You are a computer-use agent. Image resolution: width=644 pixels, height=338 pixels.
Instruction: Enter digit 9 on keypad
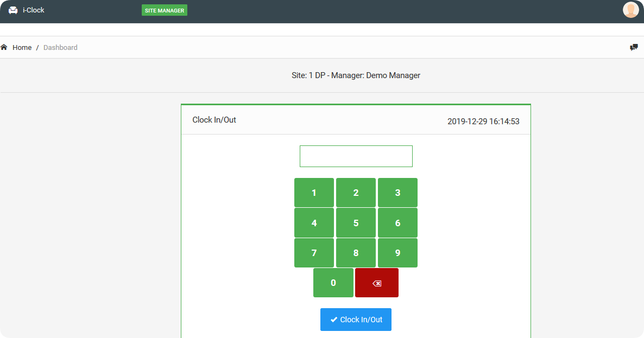coord(397,253)
